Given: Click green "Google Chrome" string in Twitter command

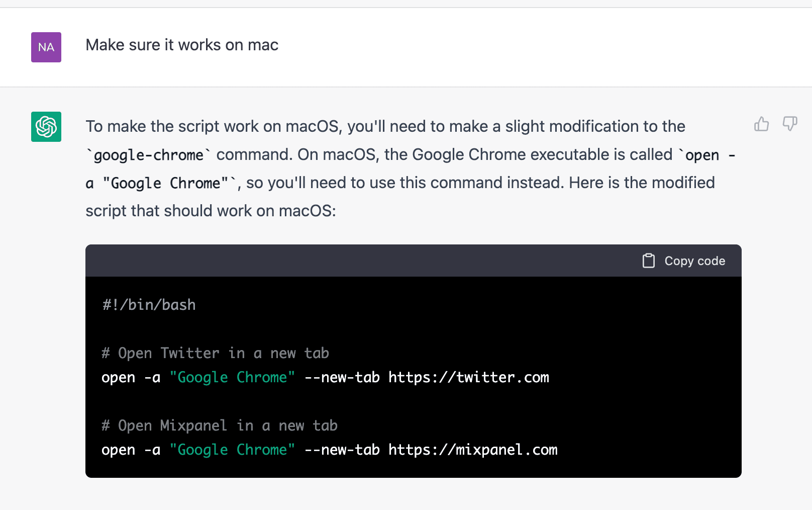Looking at the screenshot, I should click(x=232, y=377).
